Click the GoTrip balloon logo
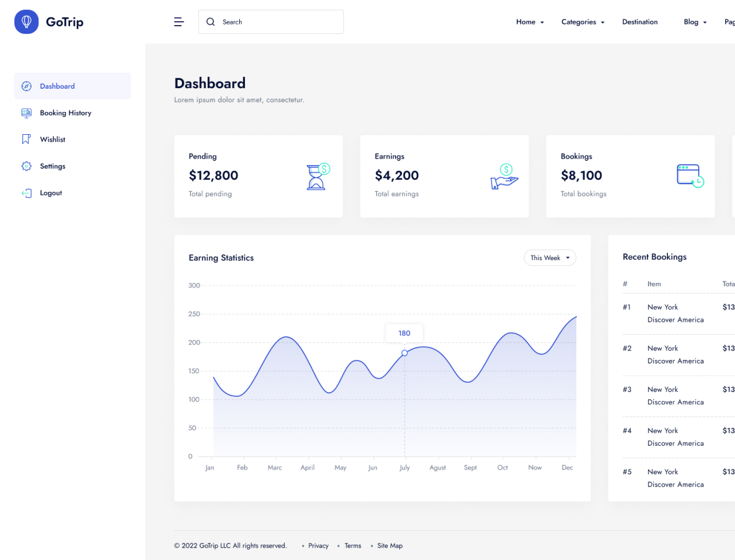 26,22
